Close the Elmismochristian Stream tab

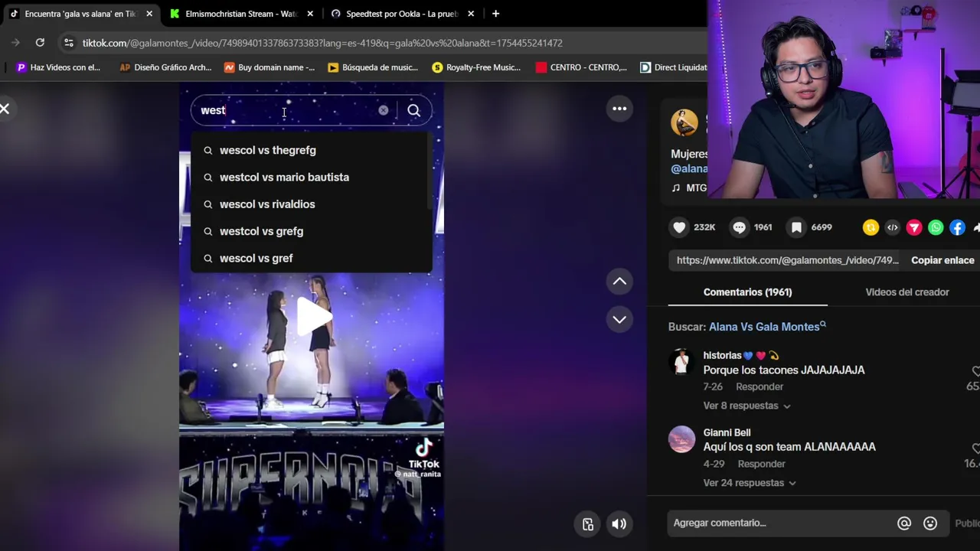(x=310, y=14)
